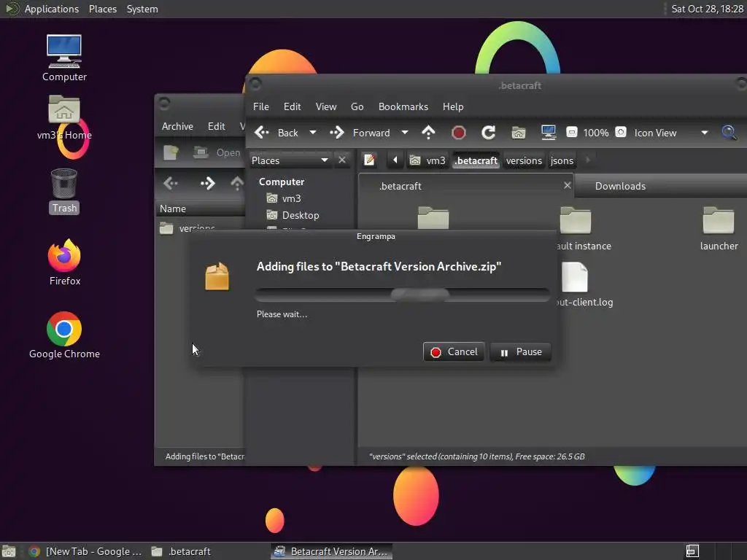Click the red Stop loading icon
Image resolution: width=747 pixels, height=560 pixels.
[x=458, y=133]
